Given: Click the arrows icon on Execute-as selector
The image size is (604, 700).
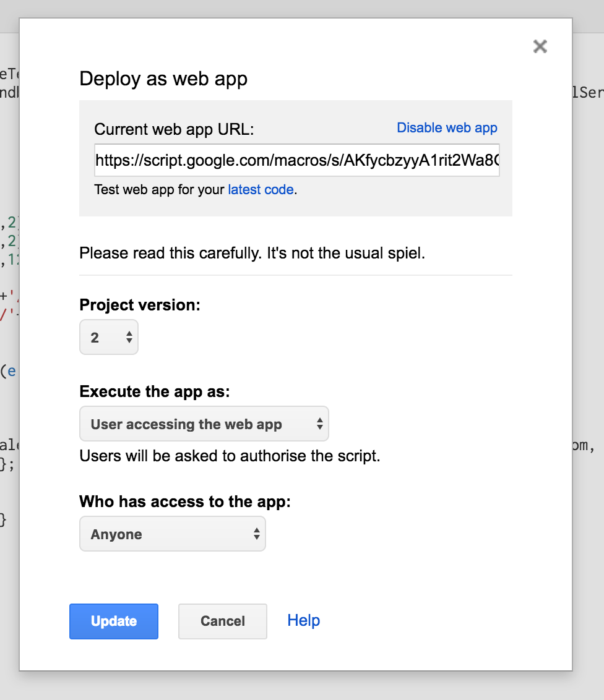Looking at the screenshot, I should 319,424.
